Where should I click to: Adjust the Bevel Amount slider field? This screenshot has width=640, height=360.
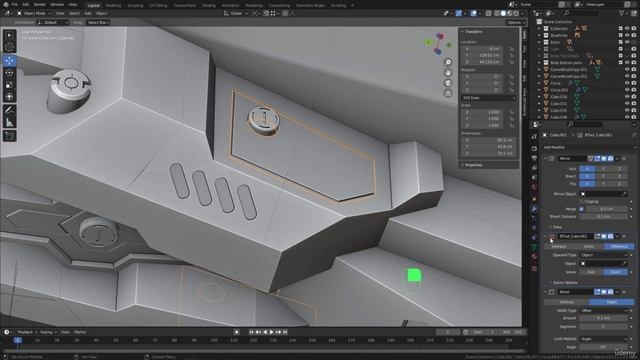tap(604, 318)
